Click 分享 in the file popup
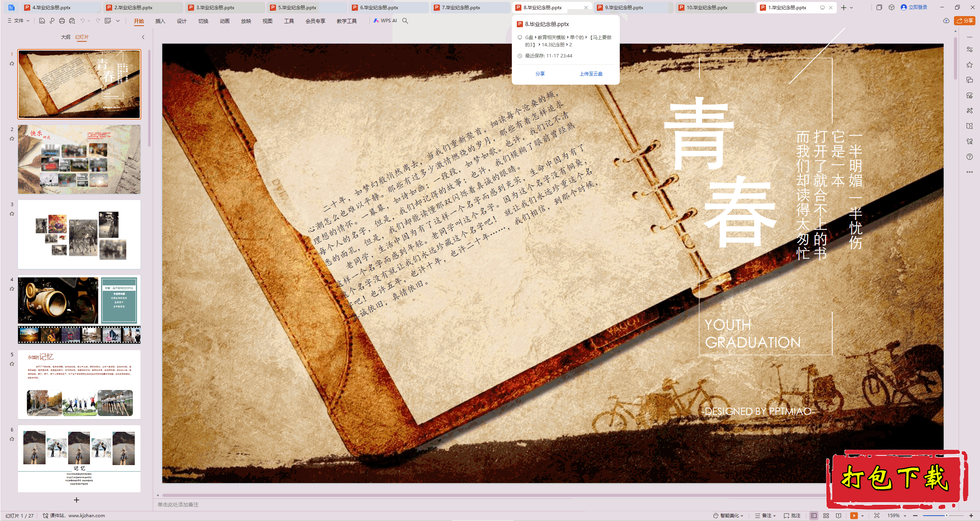 click(540, 74)
